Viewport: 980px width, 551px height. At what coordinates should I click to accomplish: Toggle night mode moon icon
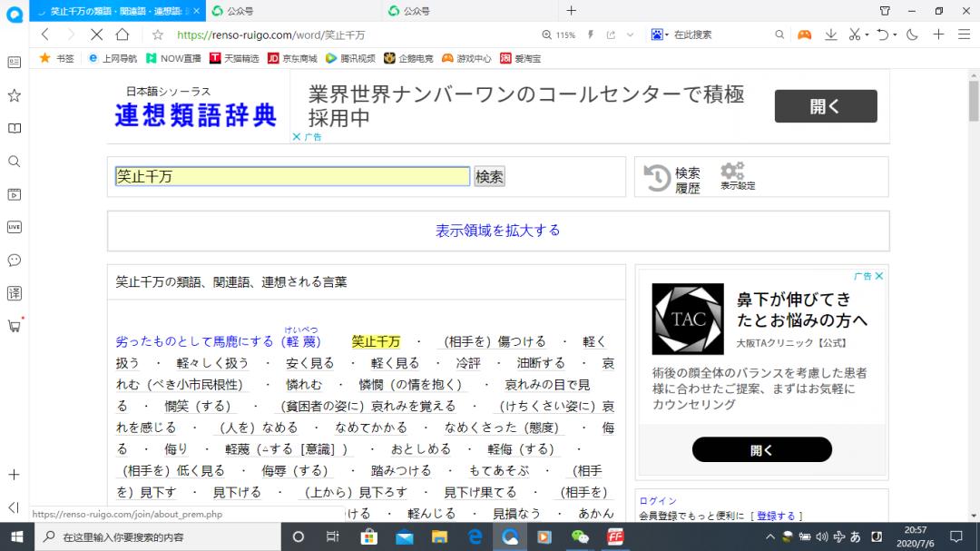(x=912, y=34)
